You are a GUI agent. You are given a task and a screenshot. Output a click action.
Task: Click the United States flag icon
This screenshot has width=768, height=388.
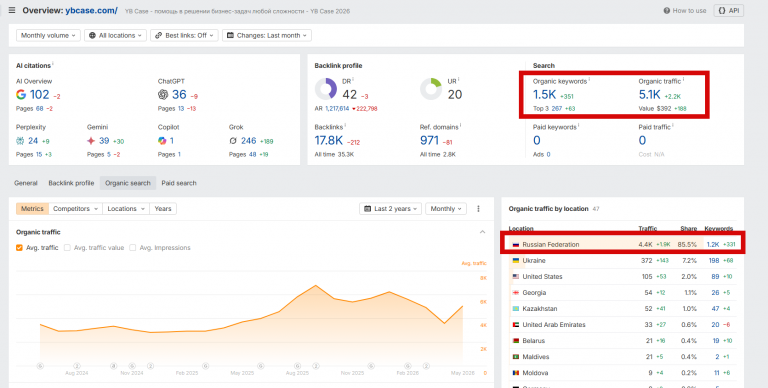click(x=515, y=277)
